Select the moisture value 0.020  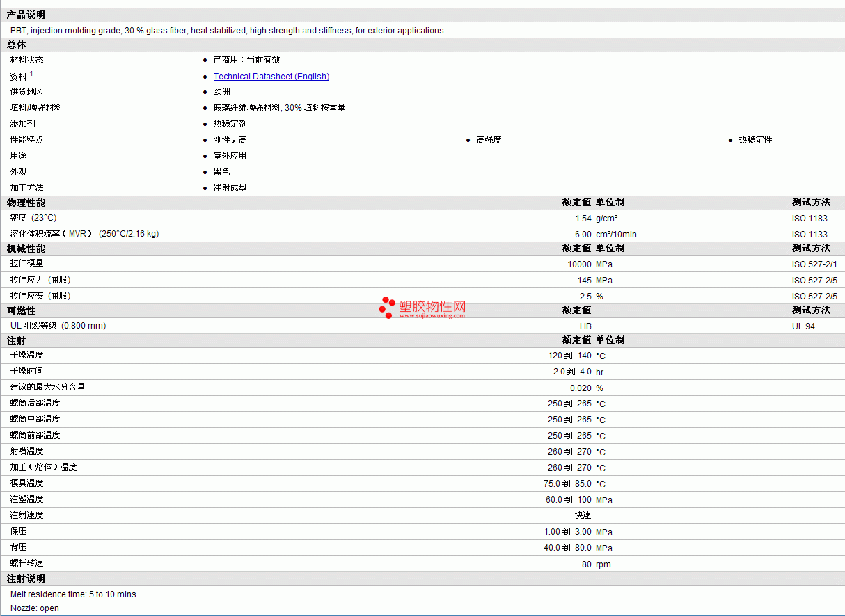tap(581, 388)
